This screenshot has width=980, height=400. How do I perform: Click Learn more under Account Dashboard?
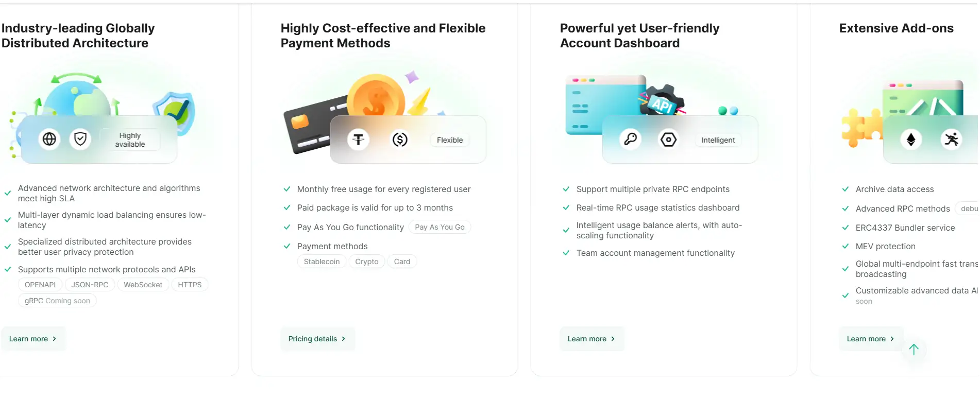click(592, 339)
